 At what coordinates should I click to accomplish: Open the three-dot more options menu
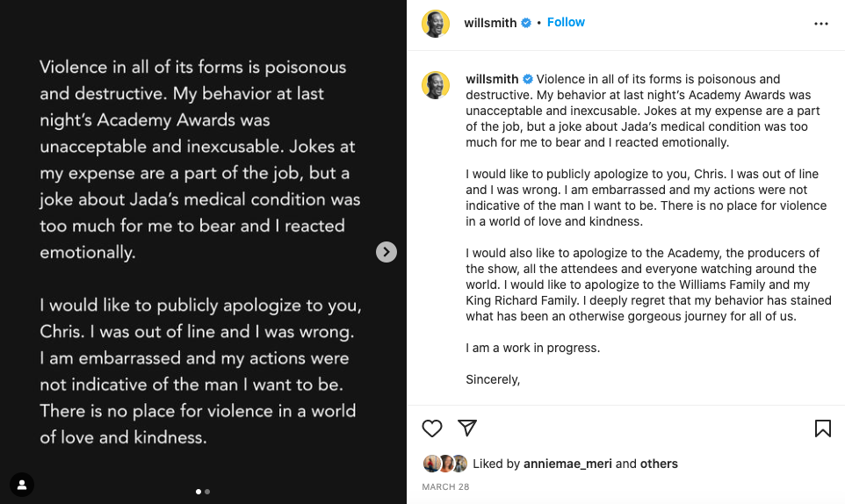(821, 24)
